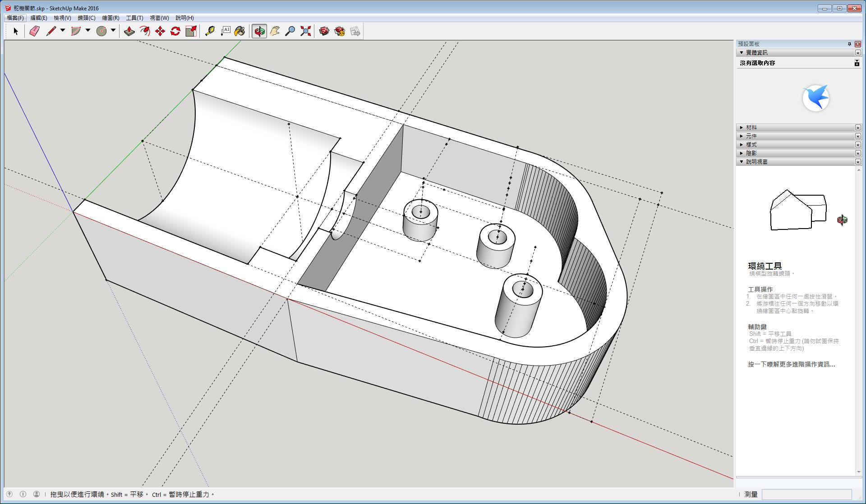Close the 說明視窗 panel
Screen dimensions: 866x504
[x=858, y=162]
